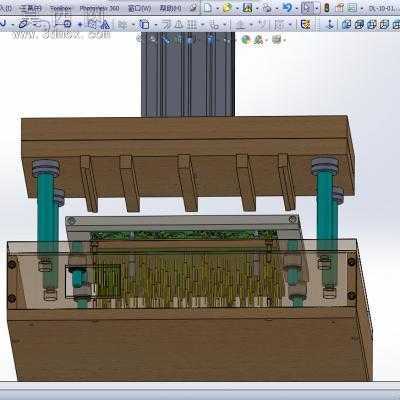
Task: Click the anchor-shaped toolbar icon
Action: [330, 24]
